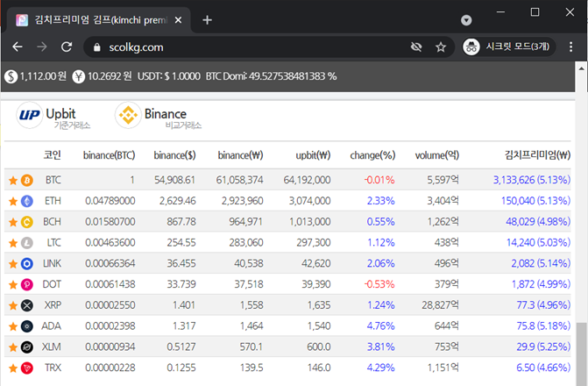Click the Ethereum coin icon
588x386 pixels.
point(26,201)
